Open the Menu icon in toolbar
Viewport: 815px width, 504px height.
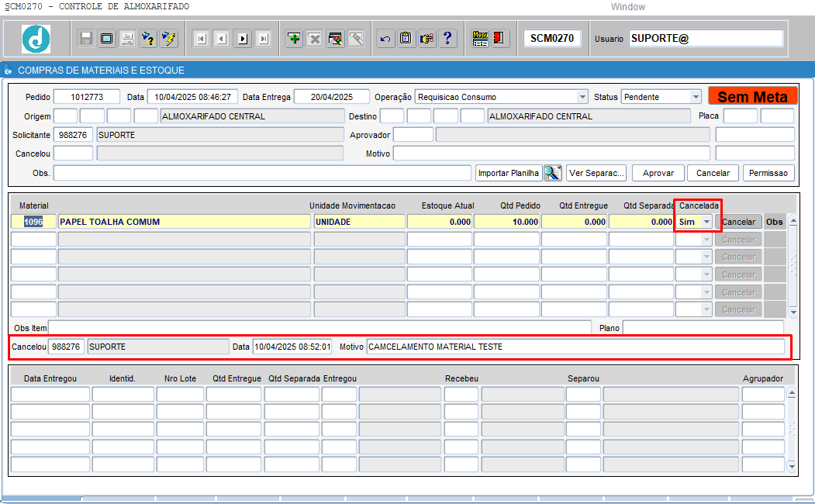480,39
